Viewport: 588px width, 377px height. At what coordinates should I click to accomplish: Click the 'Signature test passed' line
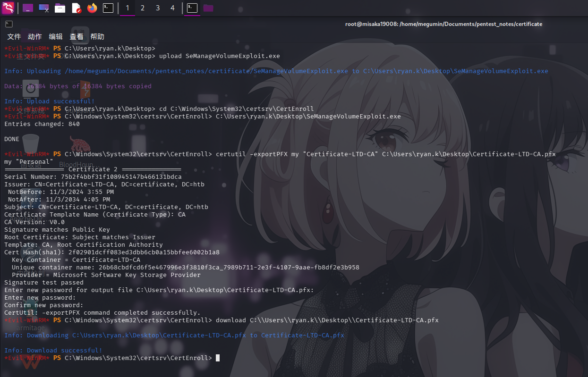(44, 283)
